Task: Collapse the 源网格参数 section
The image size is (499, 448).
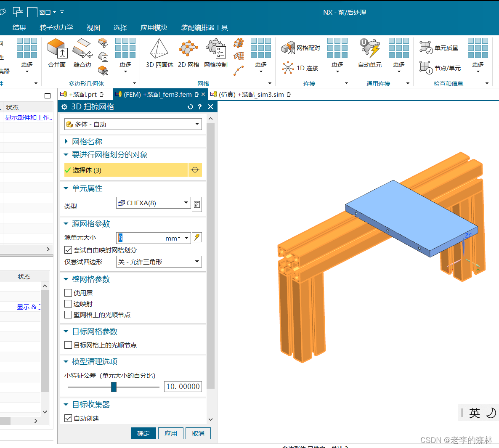Action: click(x=66, y=224)
